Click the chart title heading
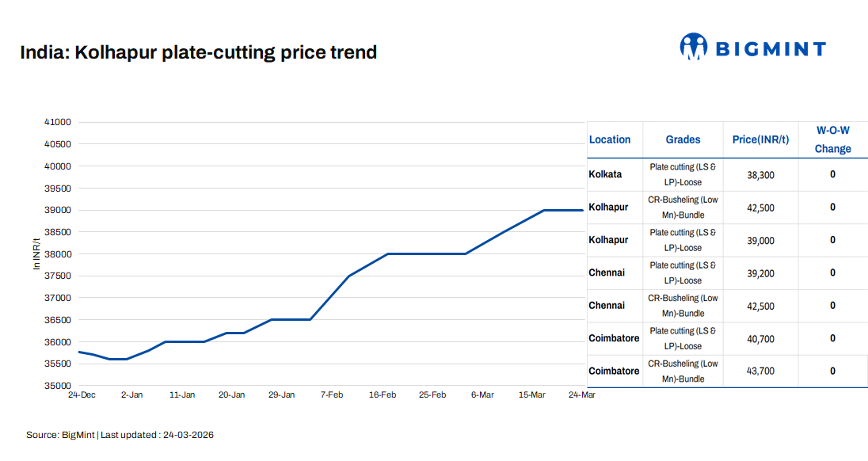Screen dimensions: 868x461 coord(198,53)
